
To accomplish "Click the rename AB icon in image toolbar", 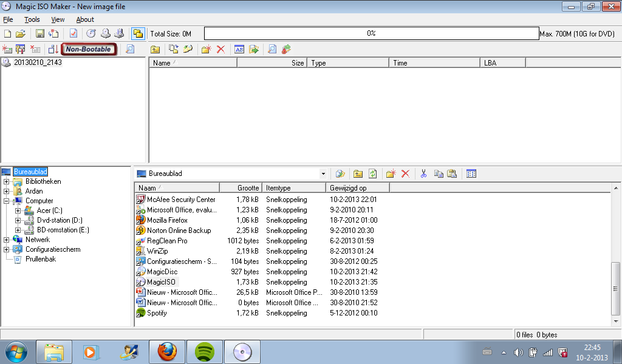I will coord(239,49).
